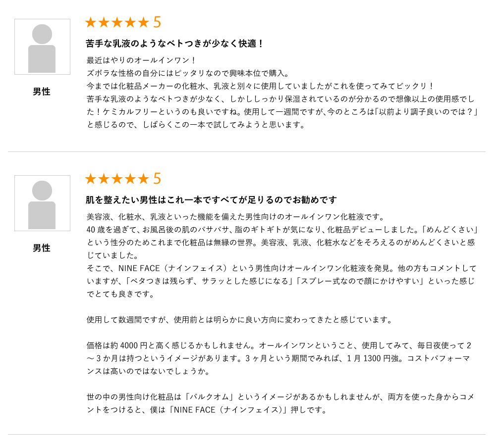Screen dimensions: 496x448
Task: Click 男性 label under first avatar
Action: [x=42, y=92]
